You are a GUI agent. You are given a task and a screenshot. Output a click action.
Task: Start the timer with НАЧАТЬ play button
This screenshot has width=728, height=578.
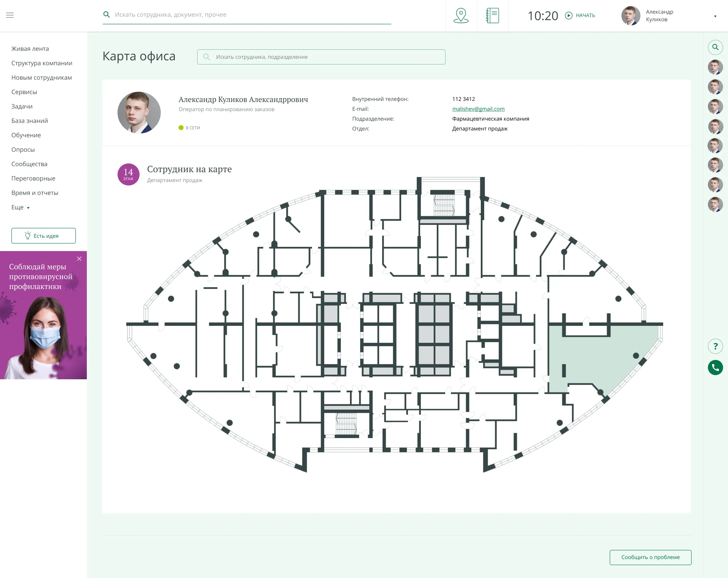click(569, 16)
